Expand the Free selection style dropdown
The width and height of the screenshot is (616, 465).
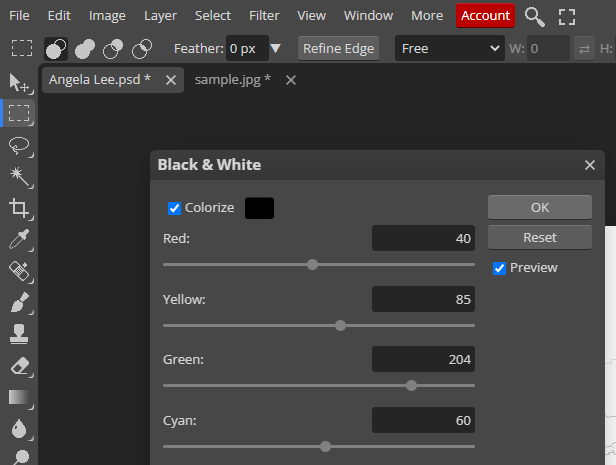click(450, 48)
